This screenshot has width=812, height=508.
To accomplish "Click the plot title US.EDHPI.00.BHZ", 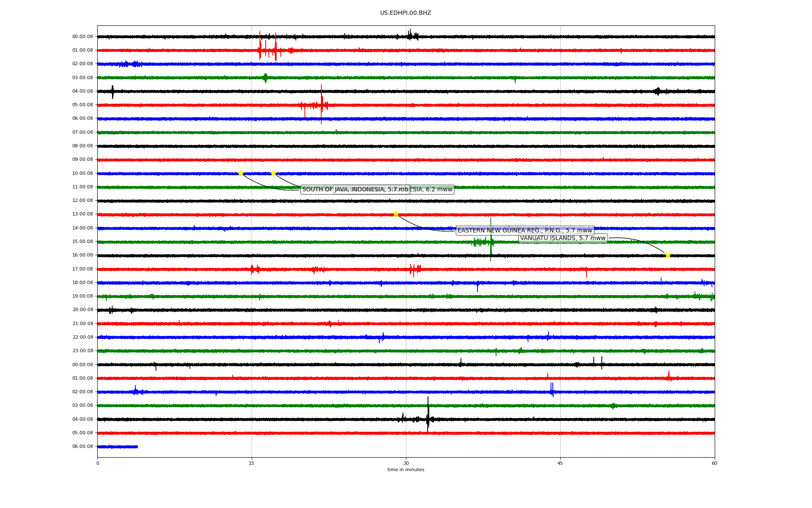I will tap(406, 13).
